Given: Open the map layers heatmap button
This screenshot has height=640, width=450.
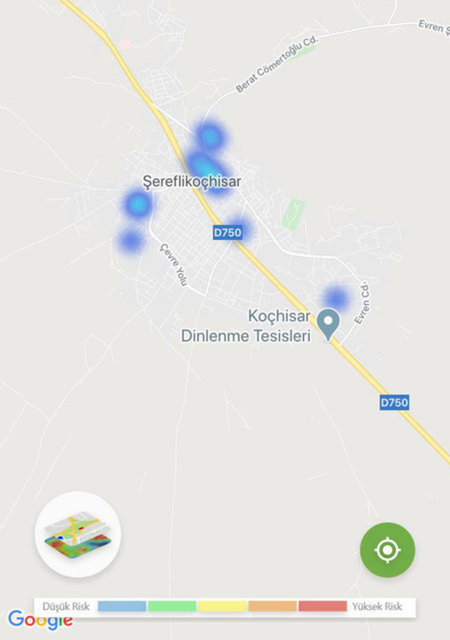Looking at the screenshot, I should [x=78, y=534].
